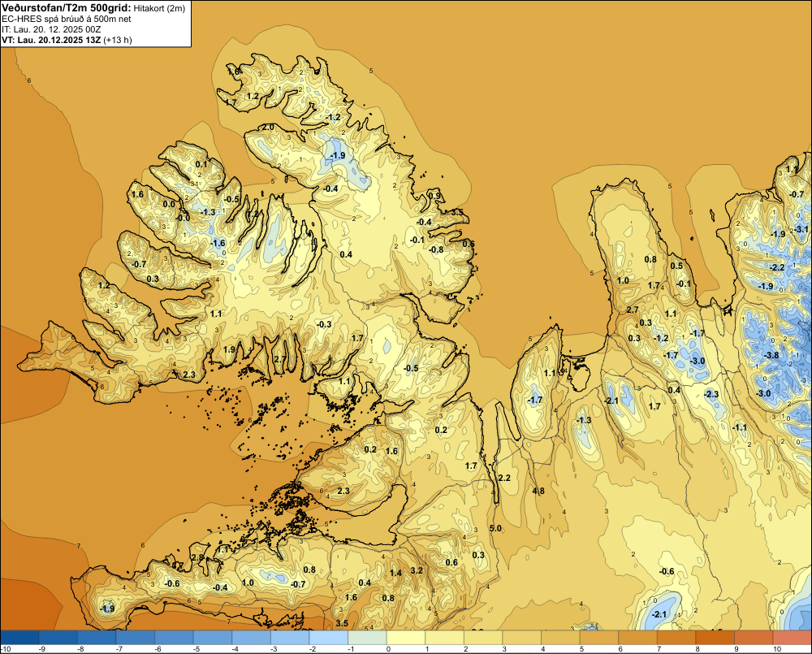Click the legend color swatch between 8 and 9
This screenshot has height=654, width=812.
click(715, 638)
